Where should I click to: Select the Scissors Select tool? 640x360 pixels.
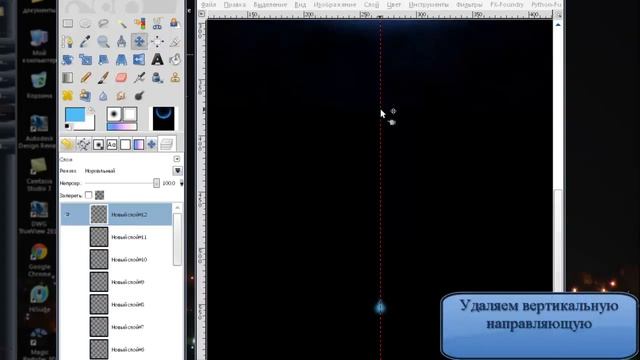158,23
